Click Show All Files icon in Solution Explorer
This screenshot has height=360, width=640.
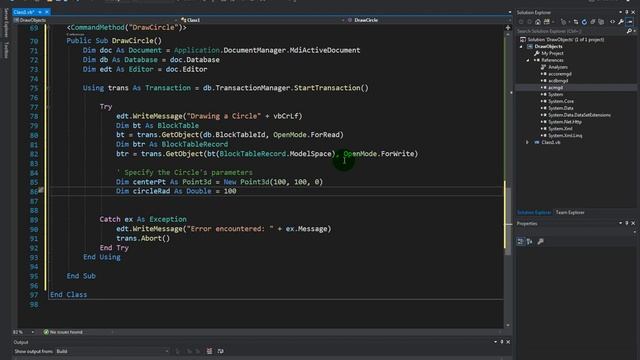[601, 22]
